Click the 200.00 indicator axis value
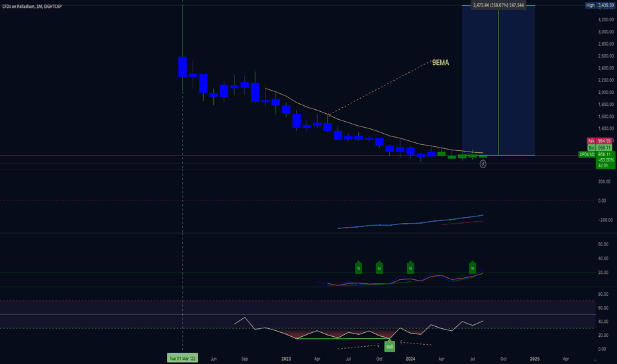 tap(604, 182)
